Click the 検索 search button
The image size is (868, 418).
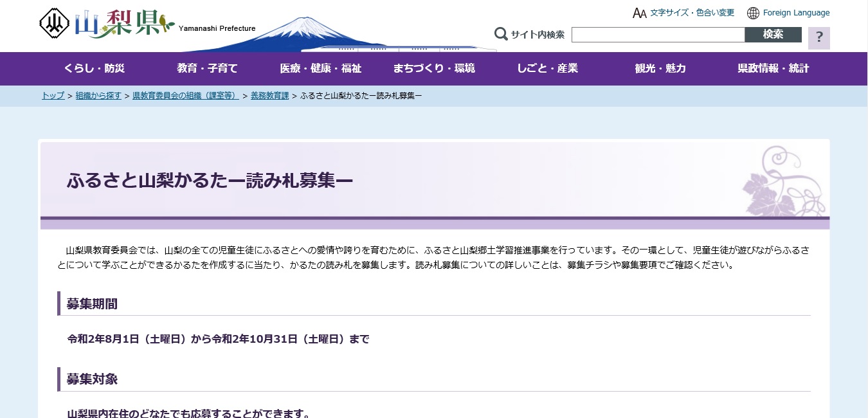(773, 35)
